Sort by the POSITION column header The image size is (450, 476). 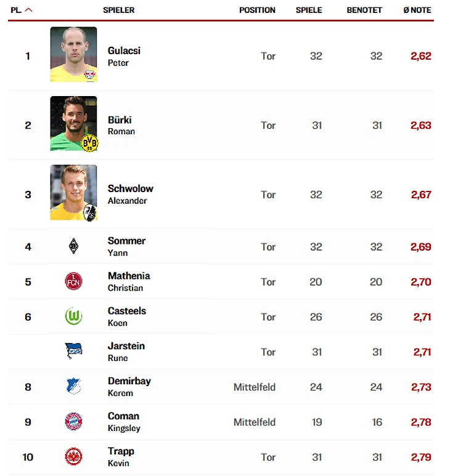(257, 10)
